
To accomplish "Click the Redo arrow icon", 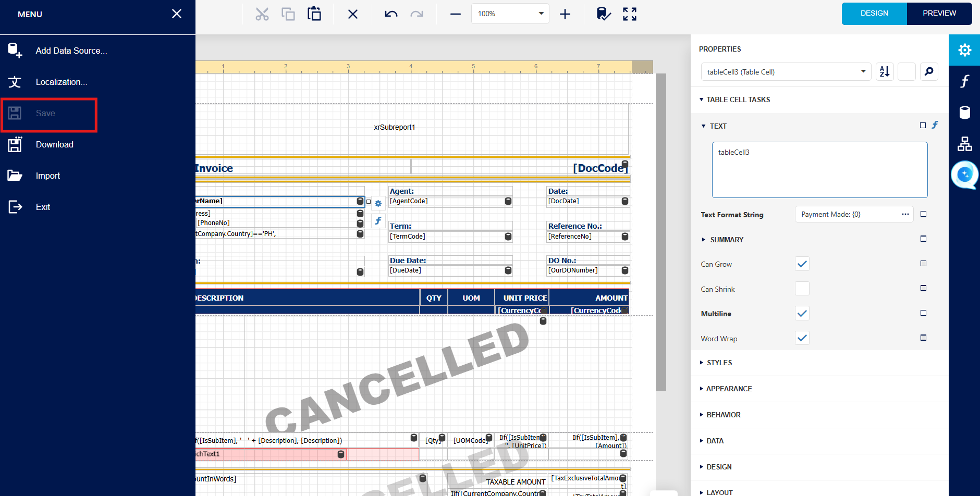I will click(416, 14).
